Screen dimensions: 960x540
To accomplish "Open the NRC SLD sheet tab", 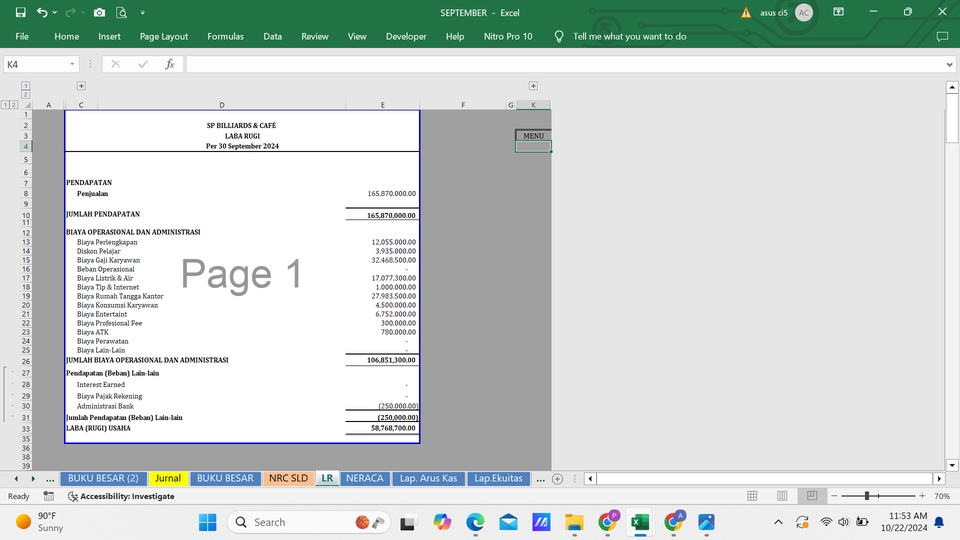I will point(288,478).
